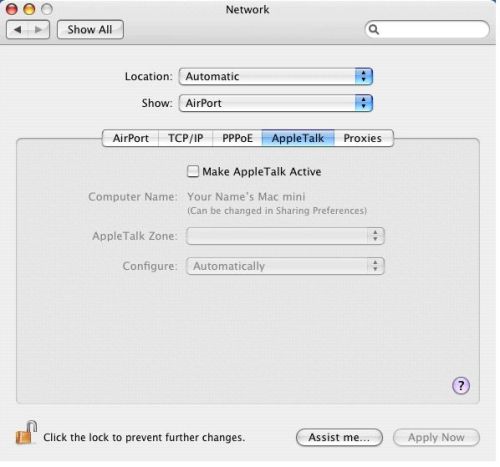This screenshot has height=467, width=500.
Task: Switch to the TCP/IP tab
Action: coord(186,138)
